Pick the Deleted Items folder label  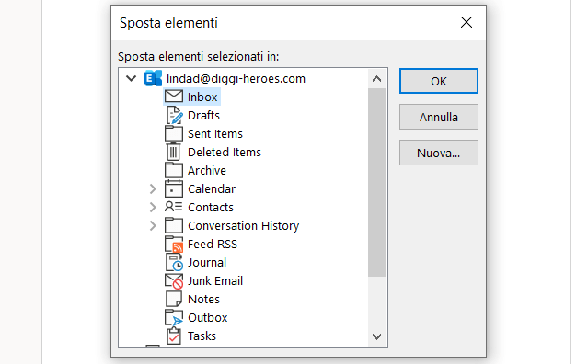click(x=225, y=152)
